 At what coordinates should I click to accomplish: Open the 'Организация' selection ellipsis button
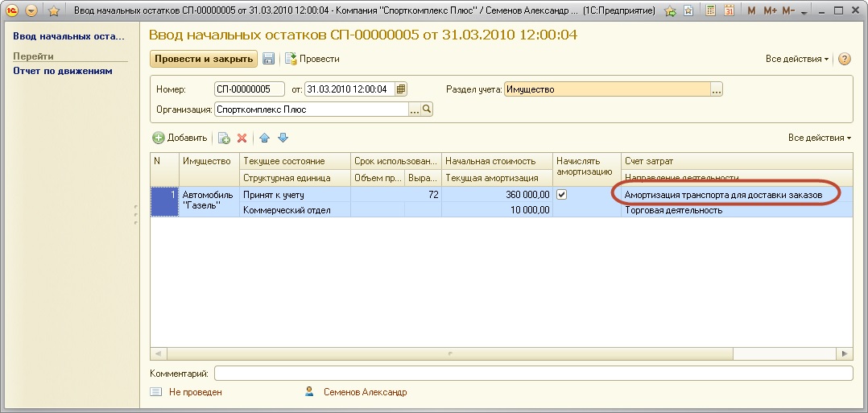[x=415, y=109]
